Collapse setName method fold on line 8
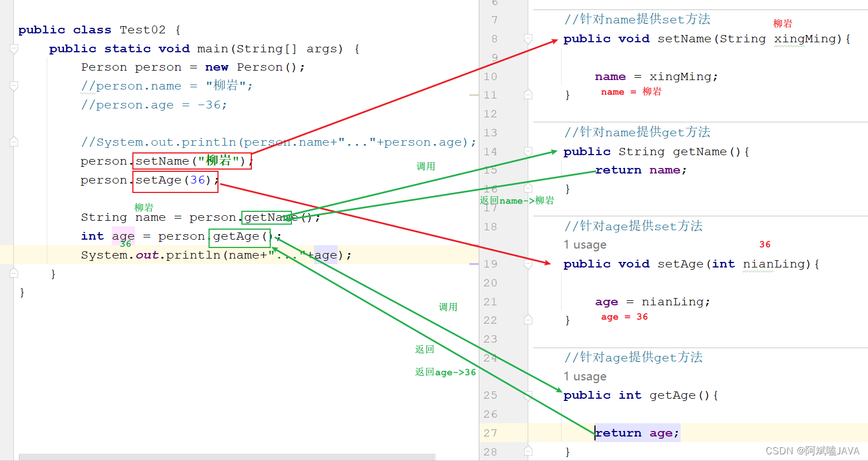Viewport: 868px width, 461px height. [x=528, y=39]
